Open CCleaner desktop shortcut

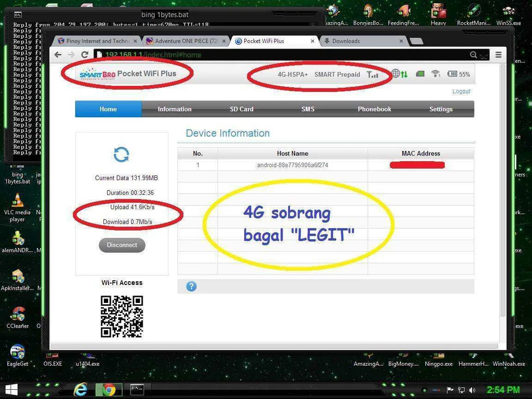click(x=18, y=318)
